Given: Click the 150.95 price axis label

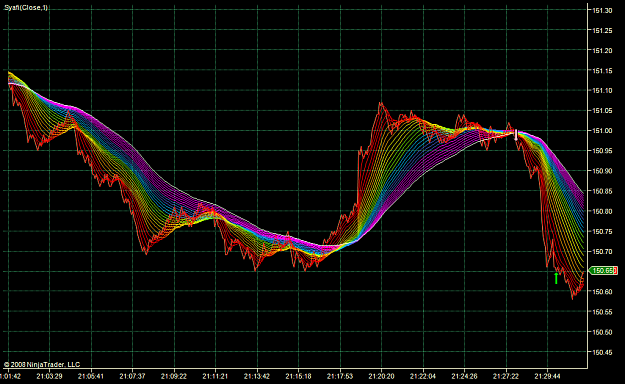Looking at the screenshot, I should [602, 151].
